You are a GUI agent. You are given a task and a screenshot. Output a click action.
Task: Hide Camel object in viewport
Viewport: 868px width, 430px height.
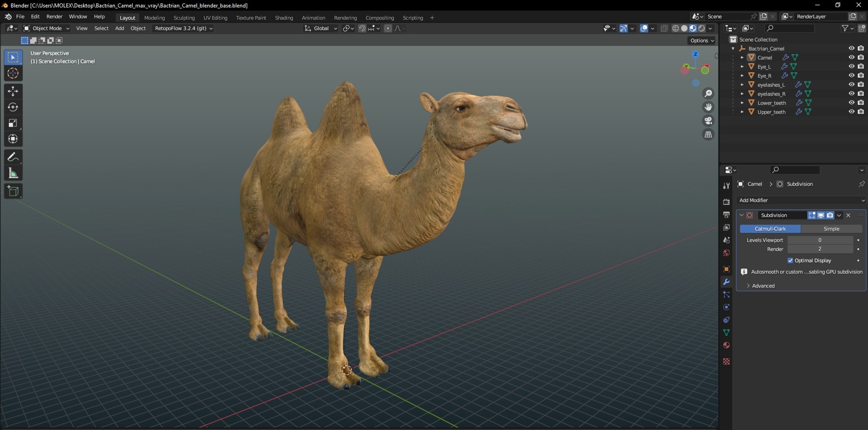(x=851, y=57)
